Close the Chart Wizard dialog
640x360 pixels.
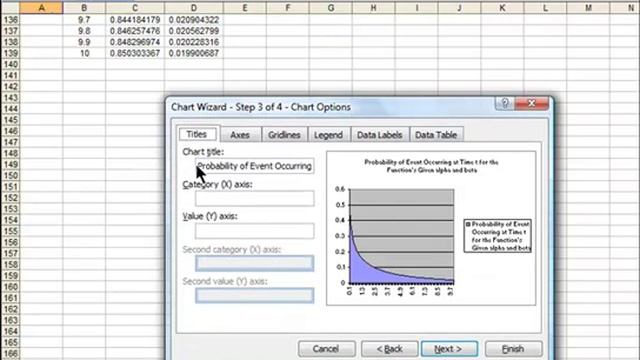pos(531,104)
